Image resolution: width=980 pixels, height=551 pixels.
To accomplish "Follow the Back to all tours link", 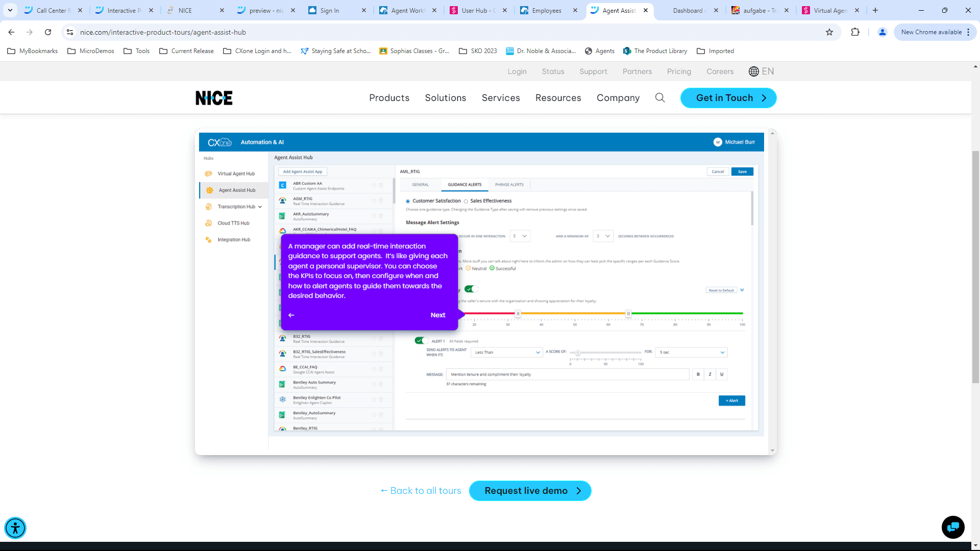I will (x=421, y=491).
